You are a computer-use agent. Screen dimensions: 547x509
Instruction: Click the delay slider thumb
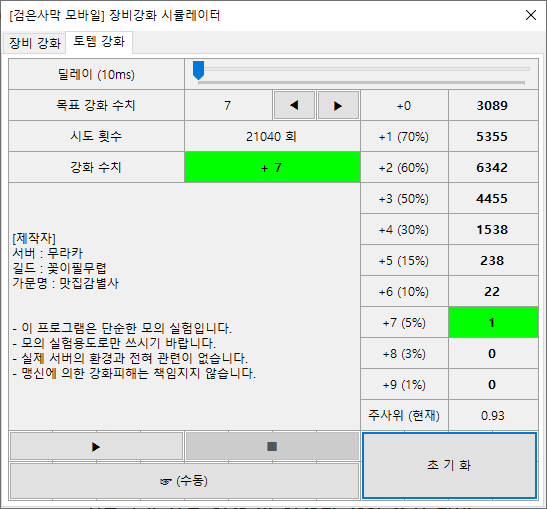tap(198, 70)
